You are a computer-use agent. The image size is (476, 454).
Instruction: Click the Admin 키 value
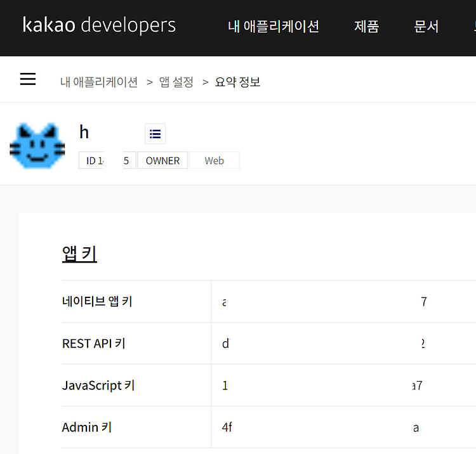pyautogui.click(x=321, y=427)
